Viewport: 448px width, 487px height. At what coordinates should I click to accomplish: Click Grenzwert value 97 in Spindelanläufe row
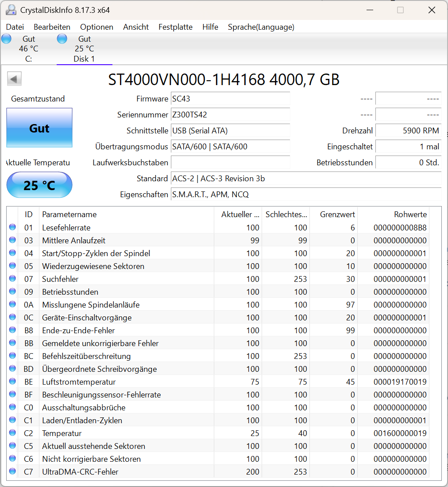click(350, 305)
